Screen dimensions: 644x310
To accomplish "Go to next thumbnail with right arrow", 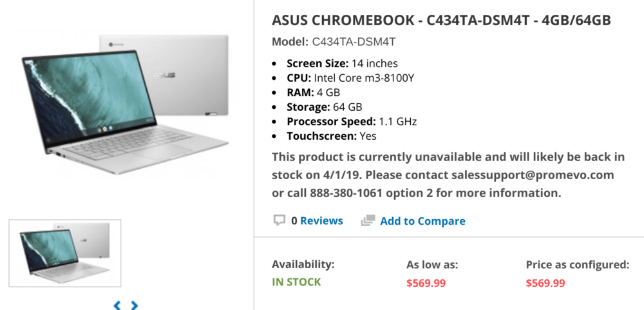I will (x=135, y=305).
